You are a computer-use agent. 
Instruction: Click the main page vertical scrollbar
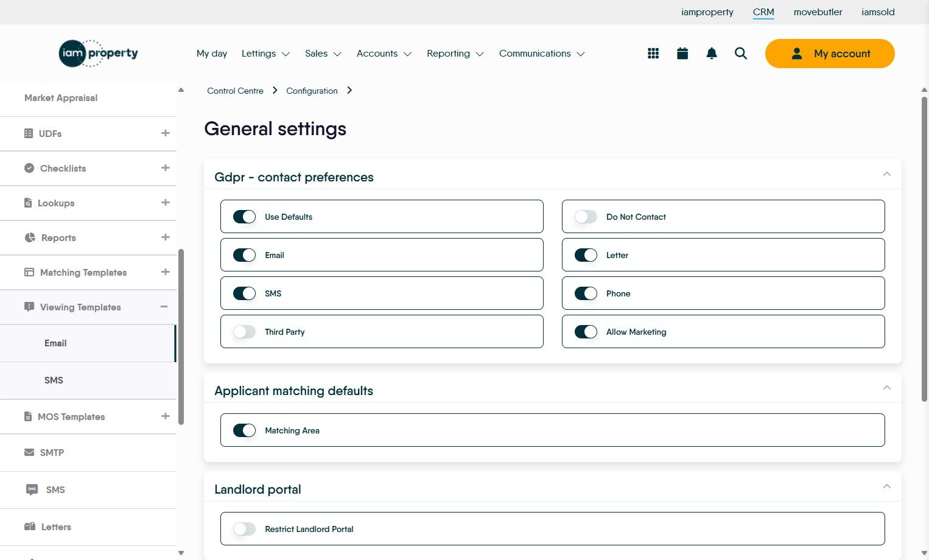pos(924,243)
